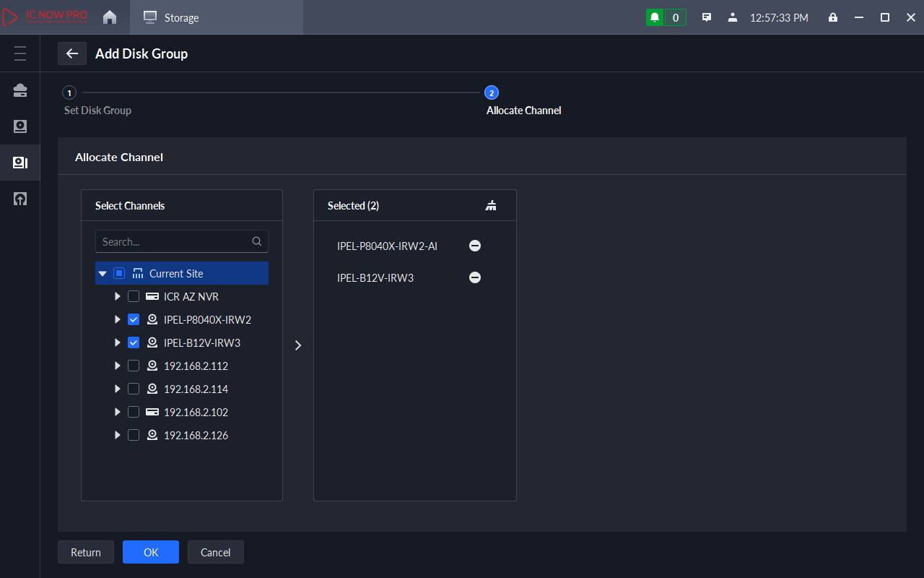Check the 192.168.2.112 checkbox
This screenshot has height=578, width=924.
tap(134, 366)
